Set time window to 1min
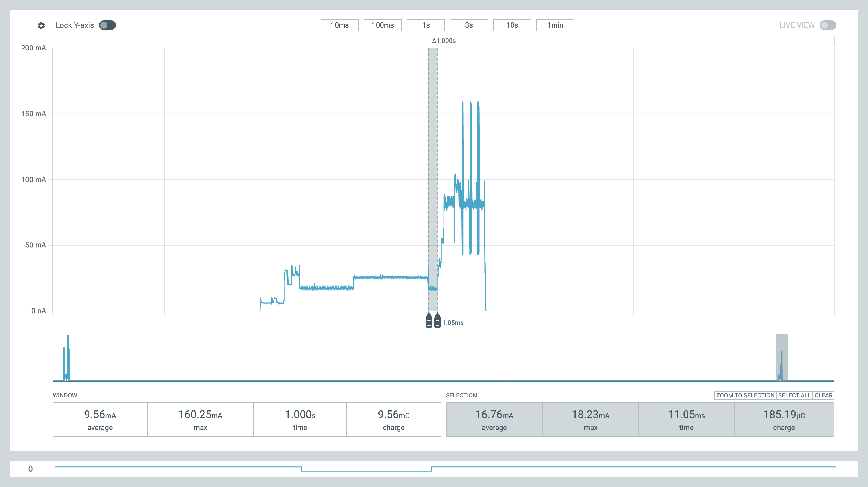868x487 pixels. (x=555, y=25)
